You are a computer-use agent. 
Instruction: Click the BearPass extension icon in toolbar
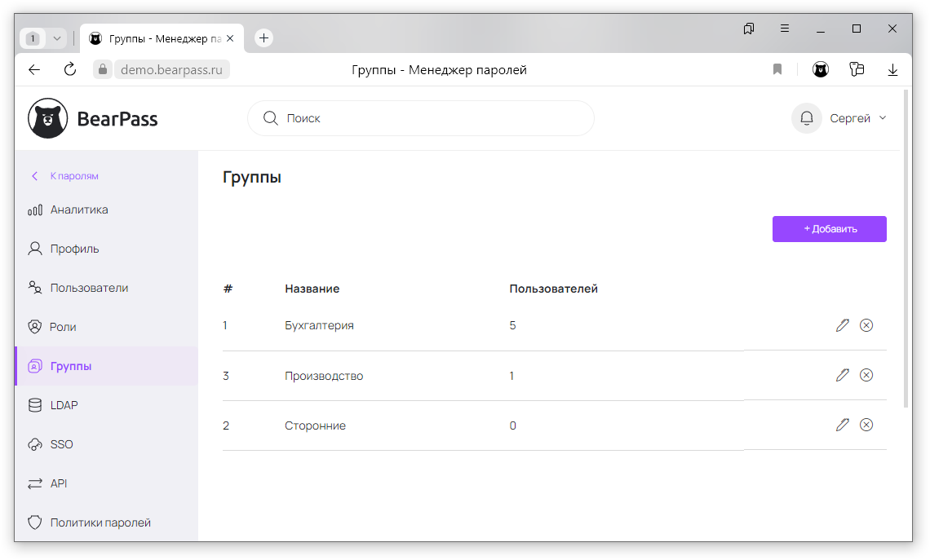tap(821, 70)
